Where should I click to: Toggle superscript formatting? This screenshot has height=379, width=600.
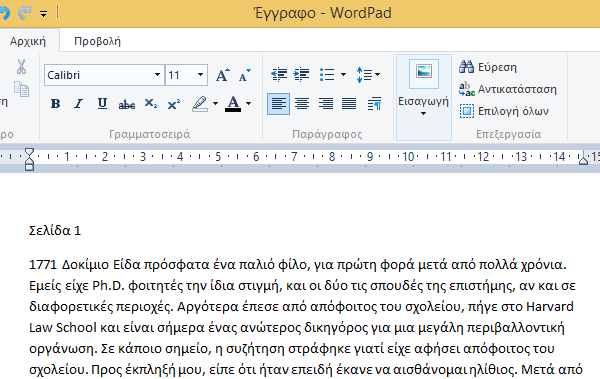click(174, 104)
